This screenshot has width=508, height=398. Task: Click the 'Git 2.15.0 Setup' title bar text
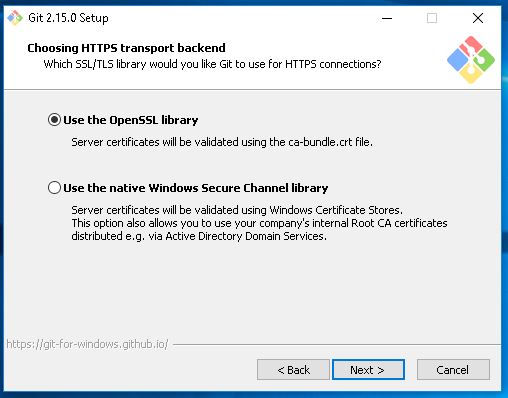(68, 18)
